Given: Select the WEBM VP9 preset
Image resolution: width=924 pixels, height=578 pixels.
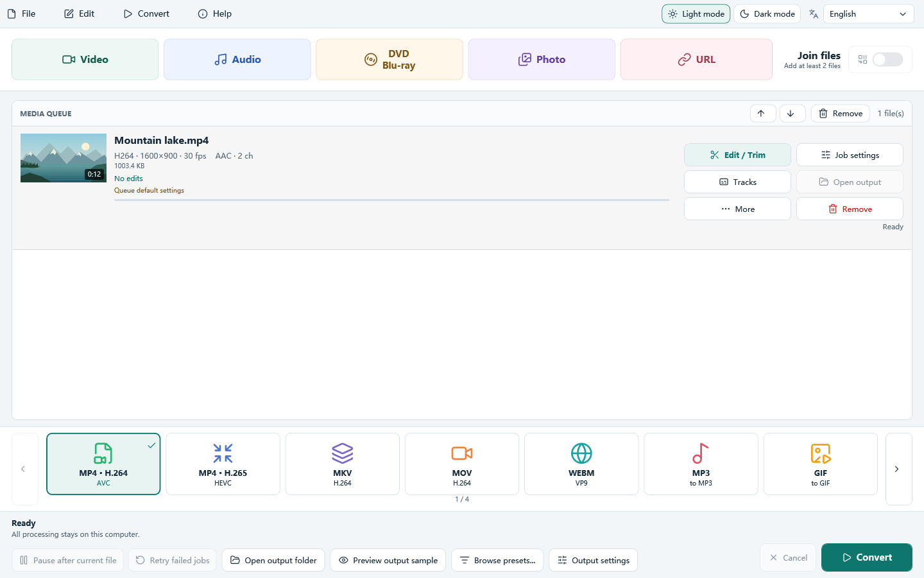Looking at the screenshot, I should (581, 464).
